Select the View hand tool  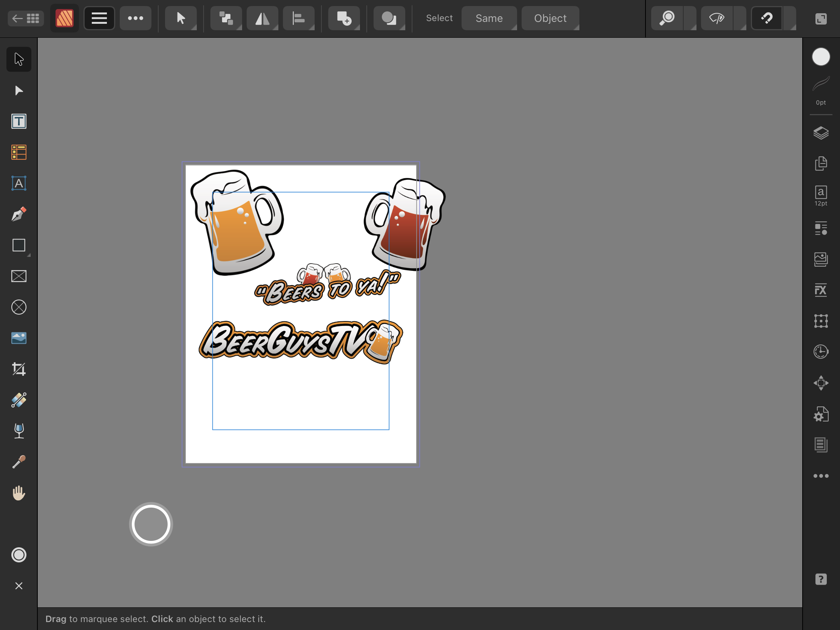[19, 493]
